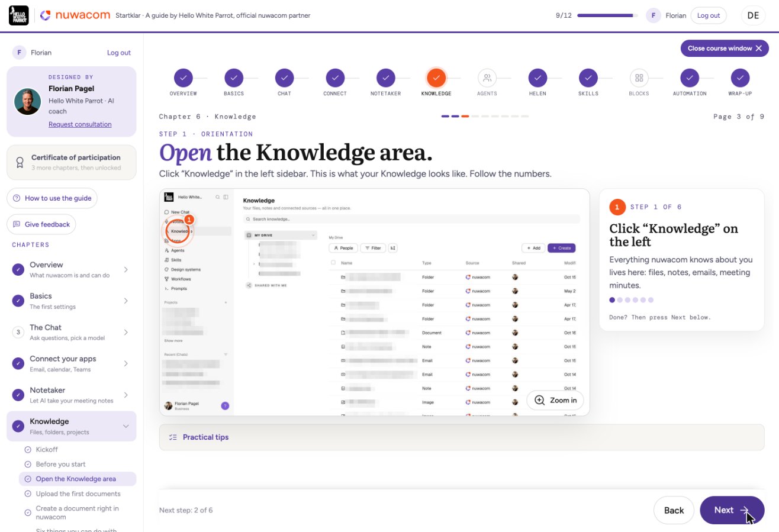Open the Agents chapter step icon
The image size is (779, 532).
click(x=487, y=78)
